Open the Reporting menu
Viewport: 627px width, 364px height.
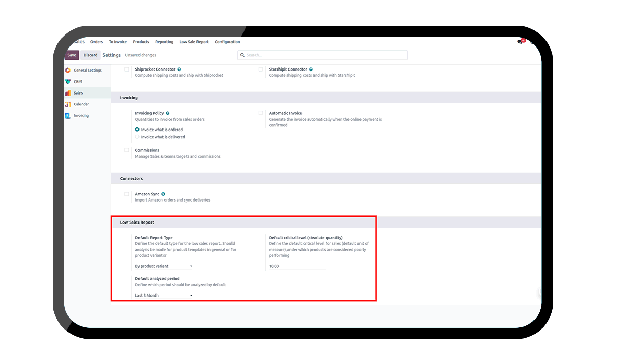pos(165,42)
